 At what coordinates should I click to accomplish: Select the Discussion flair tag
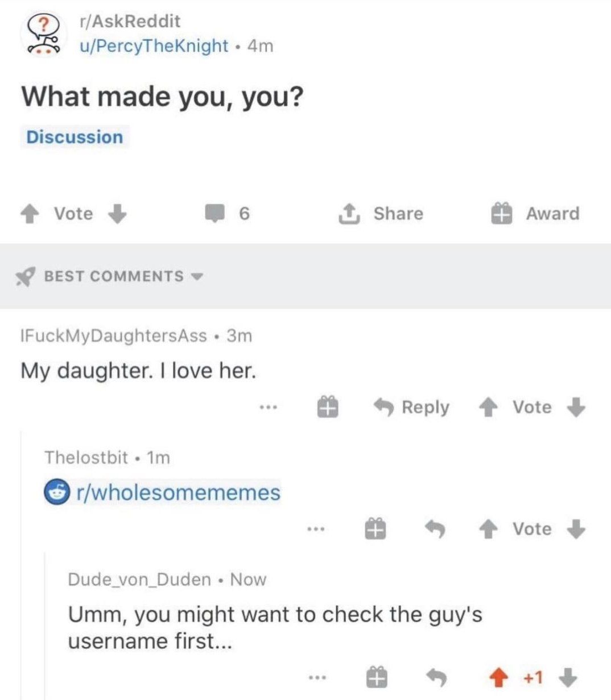click(75, 137)
